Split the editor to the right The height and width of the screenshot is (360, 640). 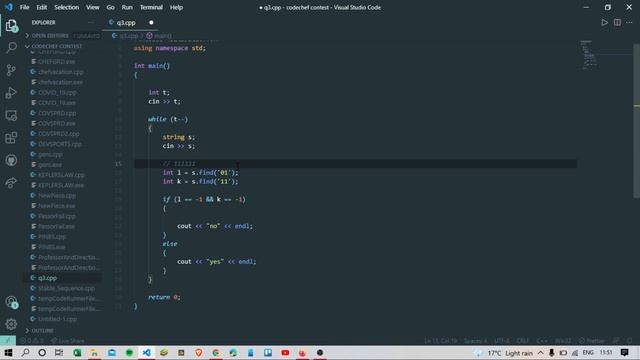pos(617,22)
